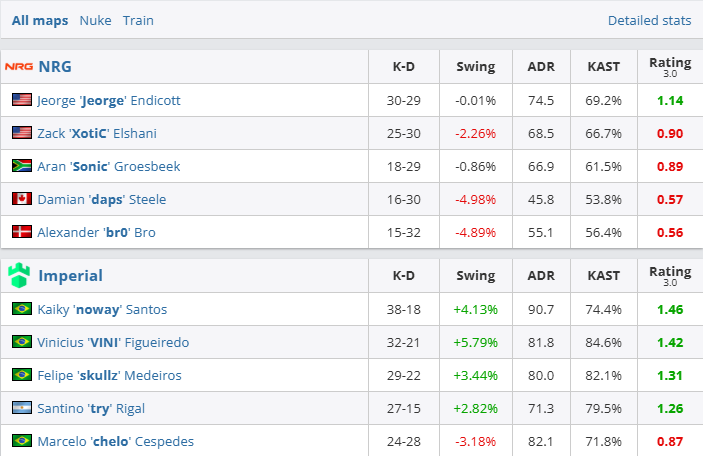Open Felipe 'skullz' Medeiros's player profile
The image size is (703, 456).
click(x=109, y=375)
